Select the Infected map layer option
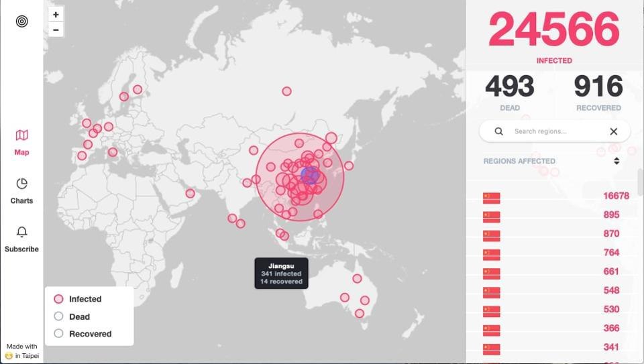This screenshot has width=644, height=364. click(58, 299)
